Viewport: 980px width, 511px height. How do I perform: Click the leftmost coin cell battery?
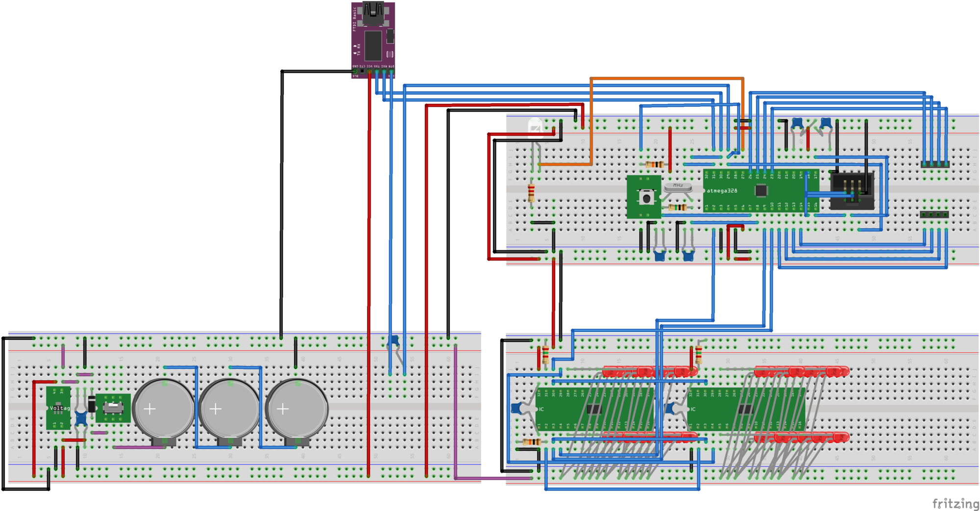(x=164, y=409)
